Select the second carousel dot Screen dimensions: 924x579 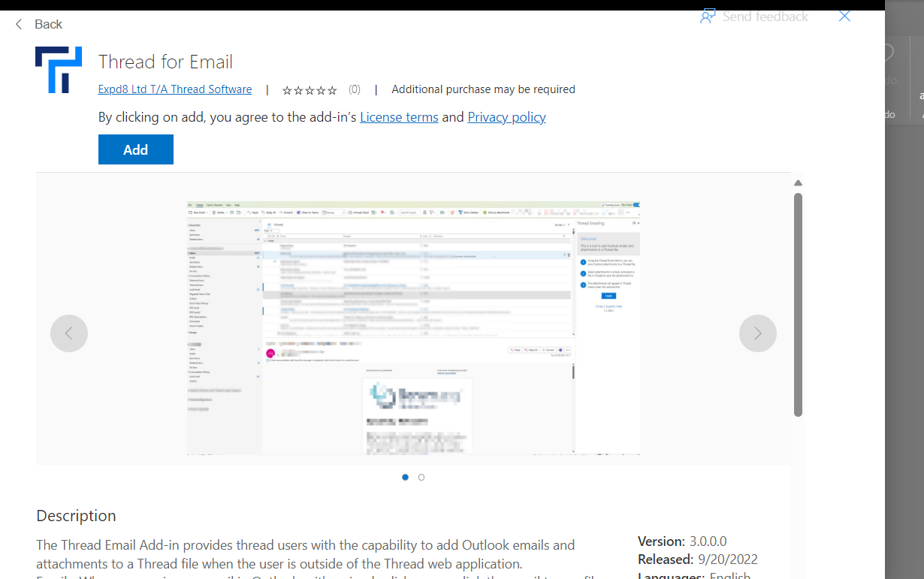coord(421,477)
